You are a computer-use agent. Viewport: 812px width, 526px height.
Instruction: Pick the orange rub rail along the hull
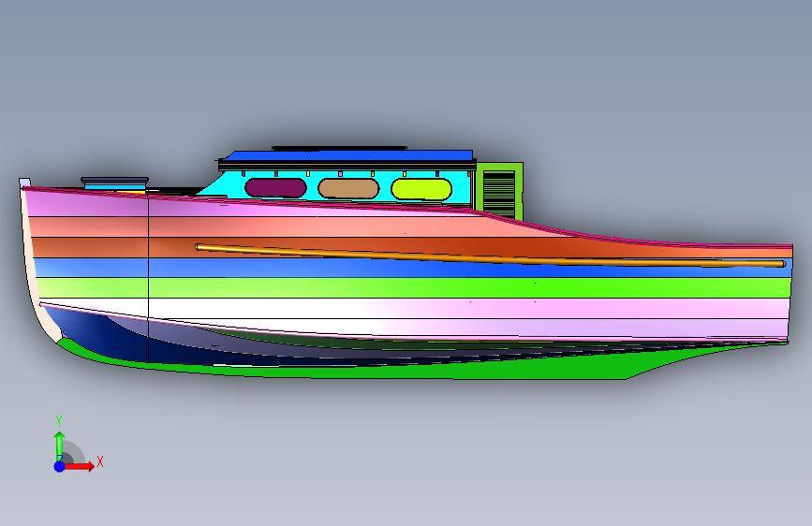tap(490, 256)
